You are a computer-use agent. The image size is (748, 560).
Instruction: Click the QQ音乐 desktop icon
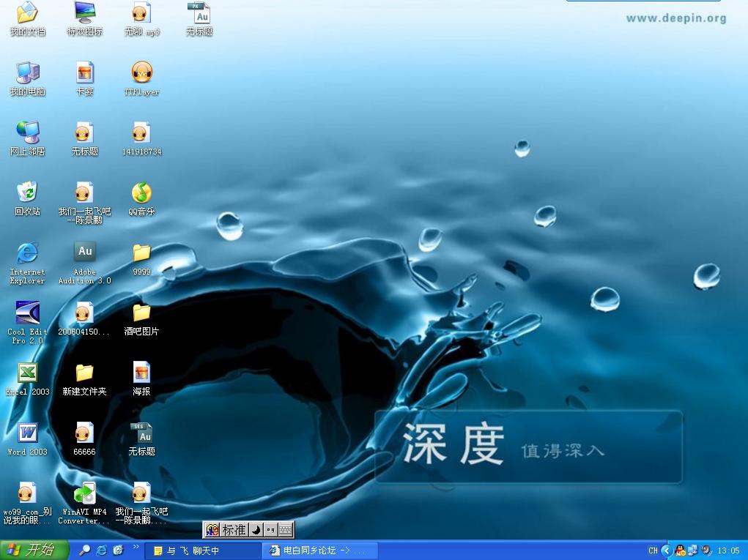(141, 193)
